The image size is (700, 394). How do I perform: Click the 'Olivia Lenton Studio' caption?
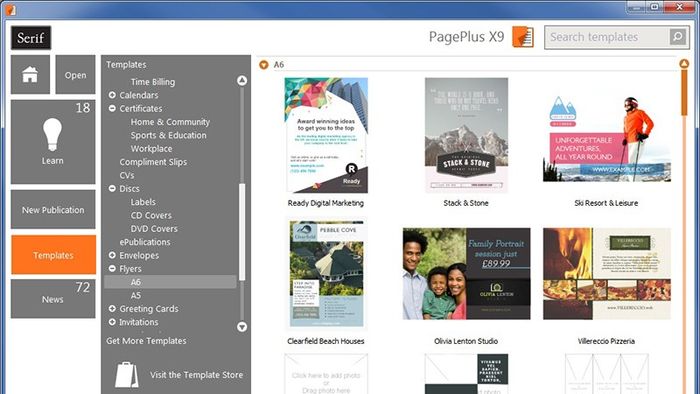coord(466,341)
